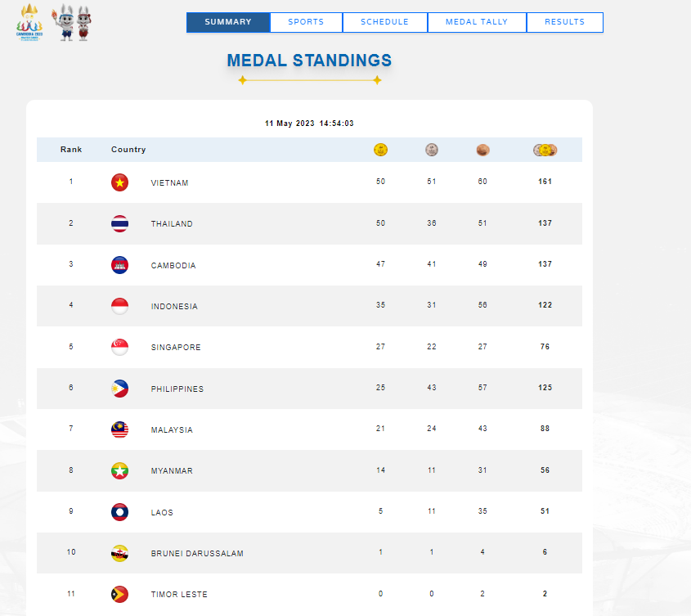Click the Timor Leste flag icon
Viewport: 691px width, 616px height.
click(120, 594)
